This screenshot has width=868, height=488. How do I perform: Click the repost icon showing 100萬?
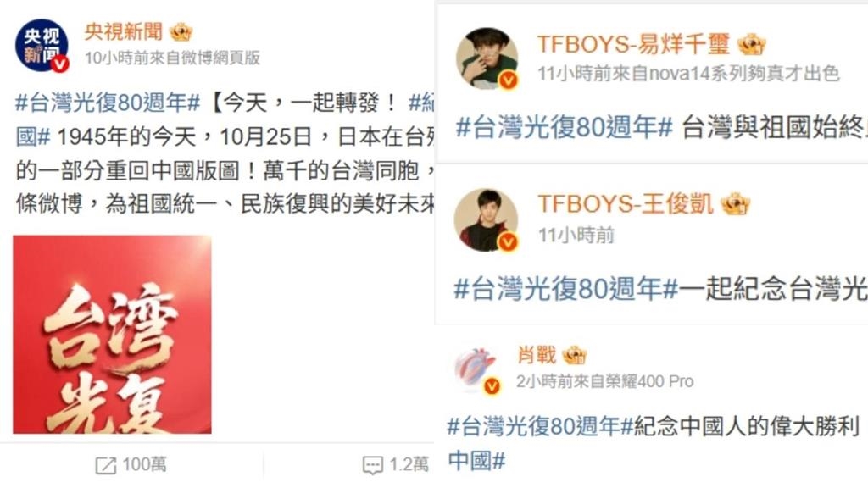(x=106, y=465)
